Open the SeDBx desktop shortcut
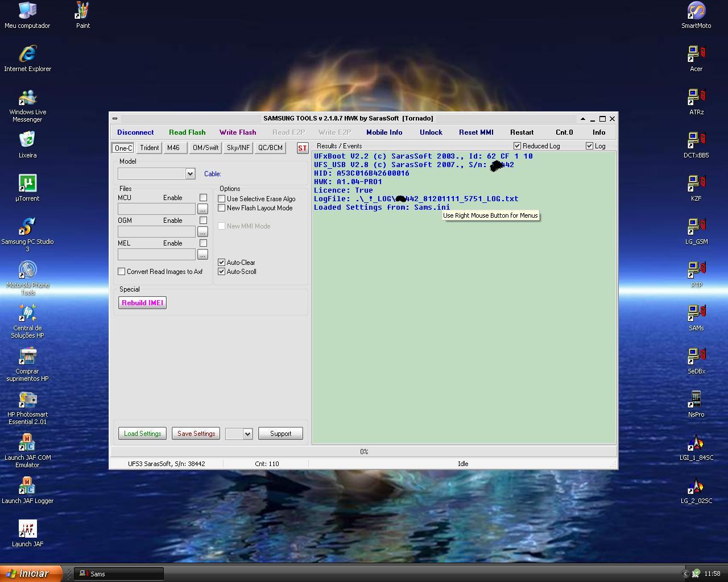The image size is (728, 582). coord(696,361)
